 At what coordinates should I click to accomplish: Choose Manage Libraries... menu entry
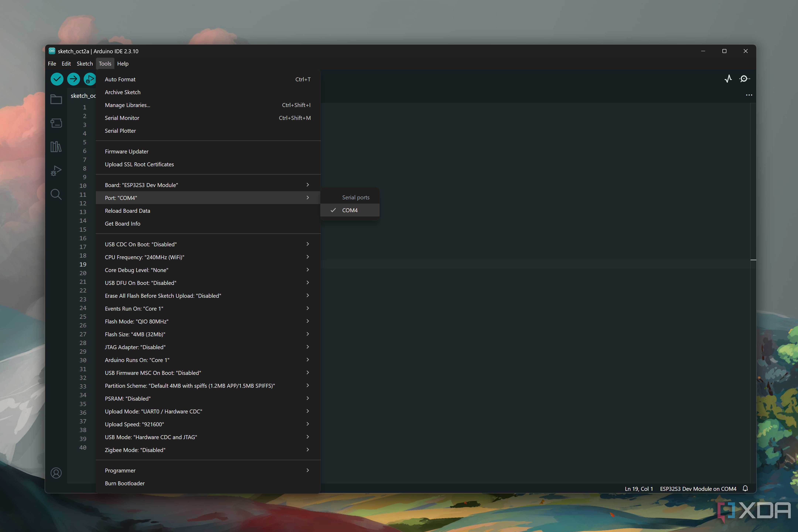(208, 105)
